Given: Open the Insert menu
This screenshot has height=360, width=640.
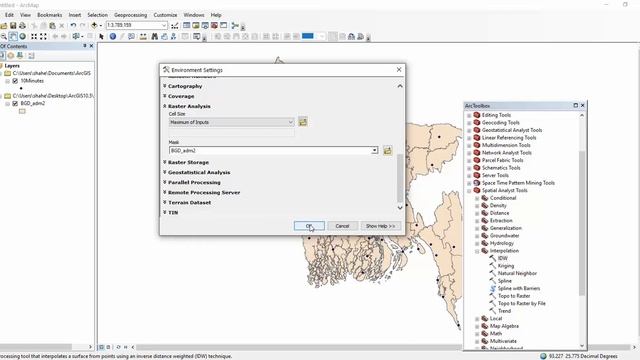Looking at the screenshot, I should click(x=75, y=15).
